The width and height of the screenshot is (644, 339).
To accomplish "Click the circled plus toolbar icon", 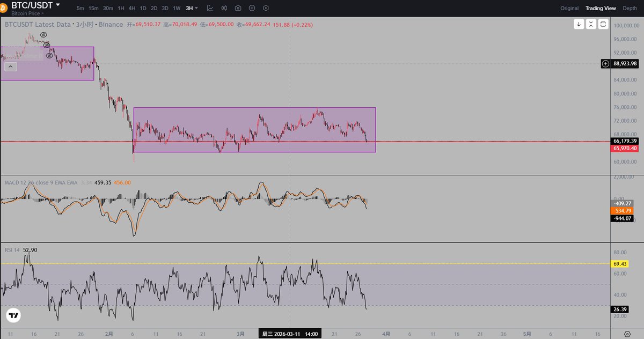I will pyautogui.click(x=252, y=8).
